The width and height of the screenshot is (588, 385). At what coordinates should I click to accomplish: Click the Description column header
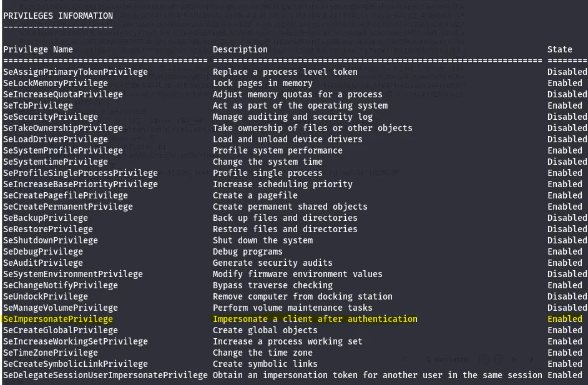tap(240, 49)
